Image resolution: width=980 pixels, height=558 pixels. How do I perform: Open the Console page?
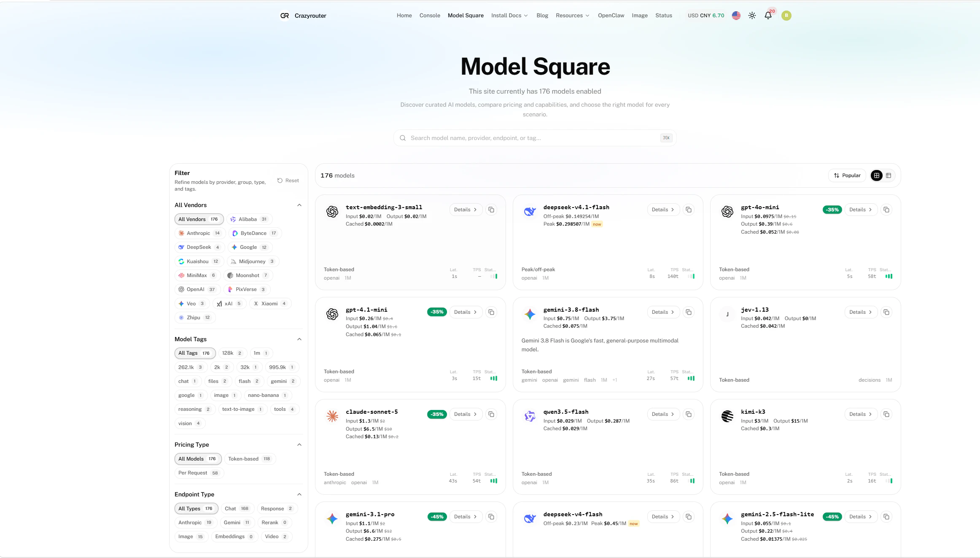[430, 16]
